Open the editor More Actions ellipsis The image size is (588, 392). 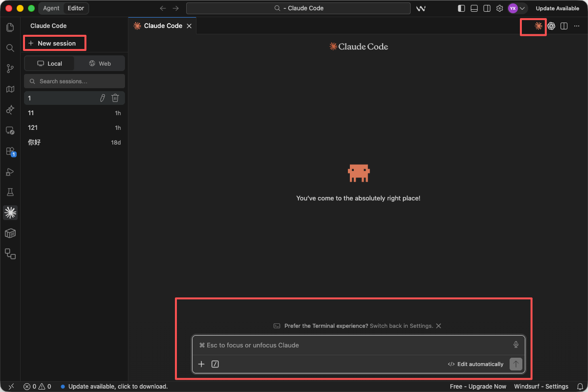pyautogui.click(x=577, y=26)
